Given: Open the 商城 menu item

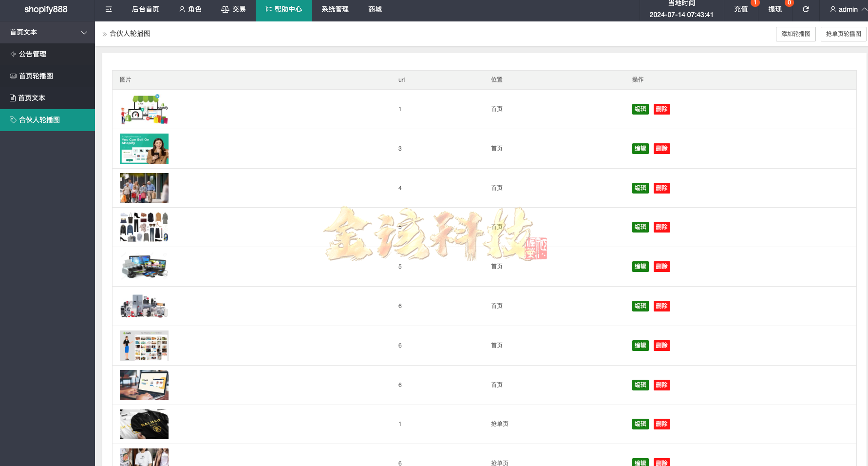Looking at the screenshot, I should tap(375, 9).
